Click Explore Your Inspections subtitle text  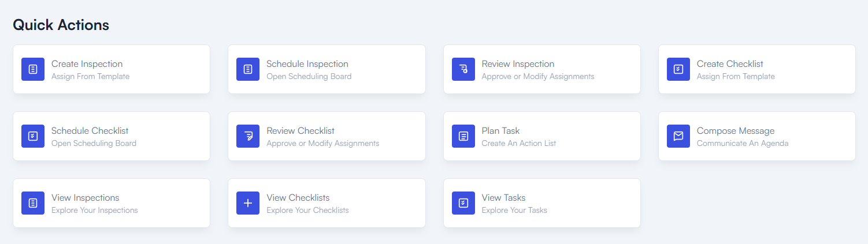(x=95, y=210)
